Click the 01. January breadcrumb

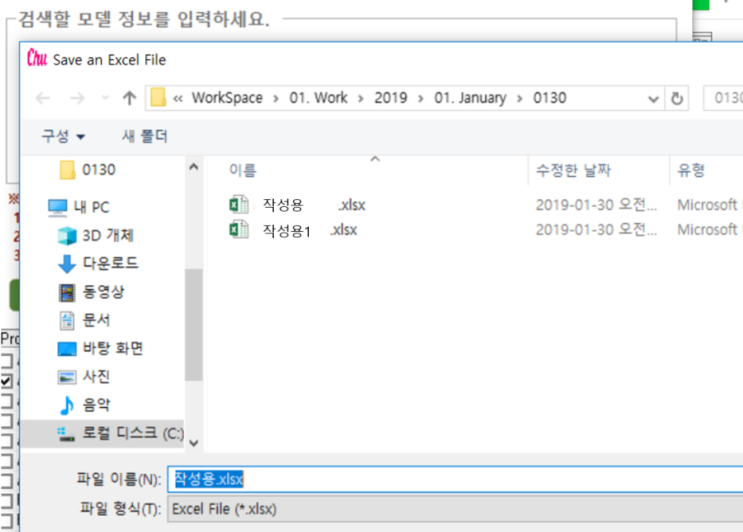pos(470,98)
